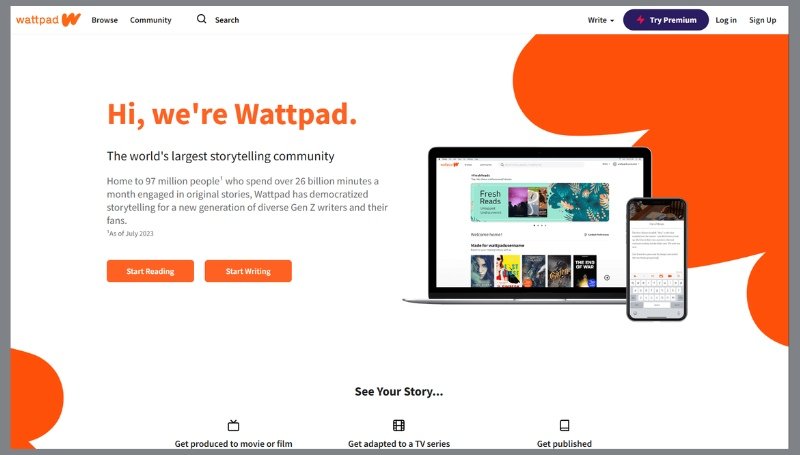Click the Write dropdown caret arrow
This screenshot has height=455, width=800.
coord(612,20)
